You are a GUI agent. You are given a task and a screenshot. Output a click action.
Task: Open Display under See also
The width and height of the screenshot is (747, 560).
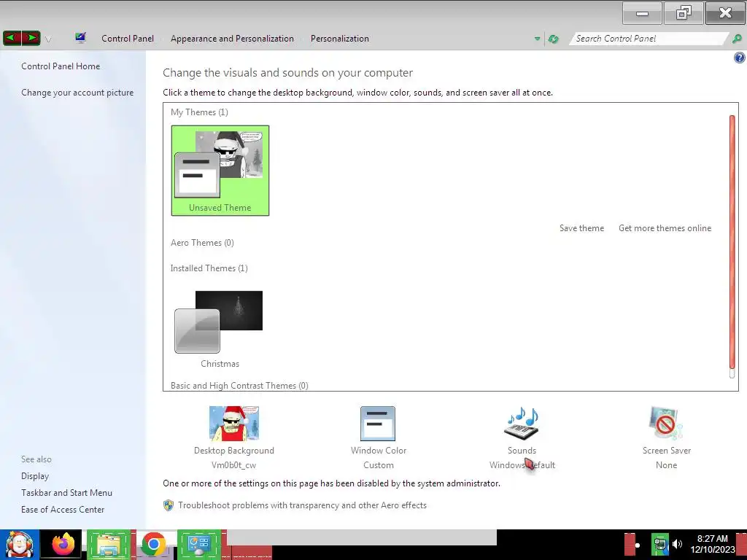pyautogui.click(x=35, y=476)
